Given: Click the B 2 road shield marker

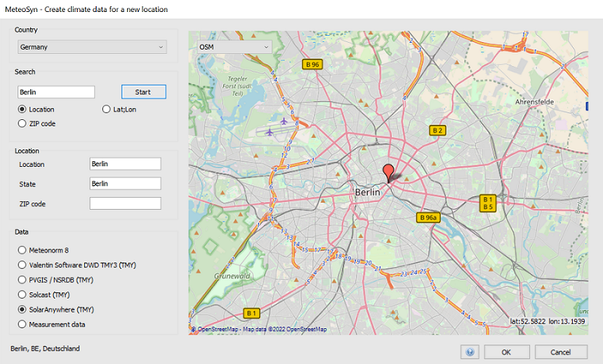Looking at the screenshot, I should click(x=438, y=130).
